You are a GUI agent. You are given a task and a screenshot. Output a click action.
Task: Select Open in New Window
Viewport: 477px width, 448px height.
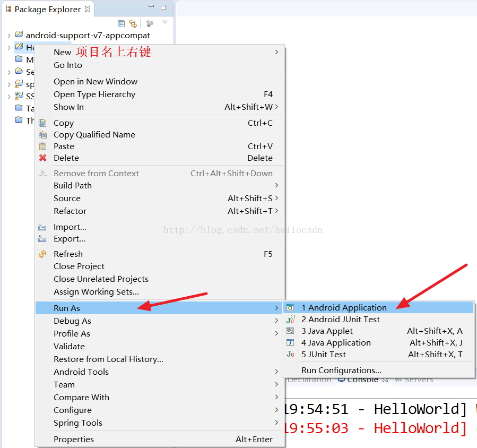coord(160,82)
